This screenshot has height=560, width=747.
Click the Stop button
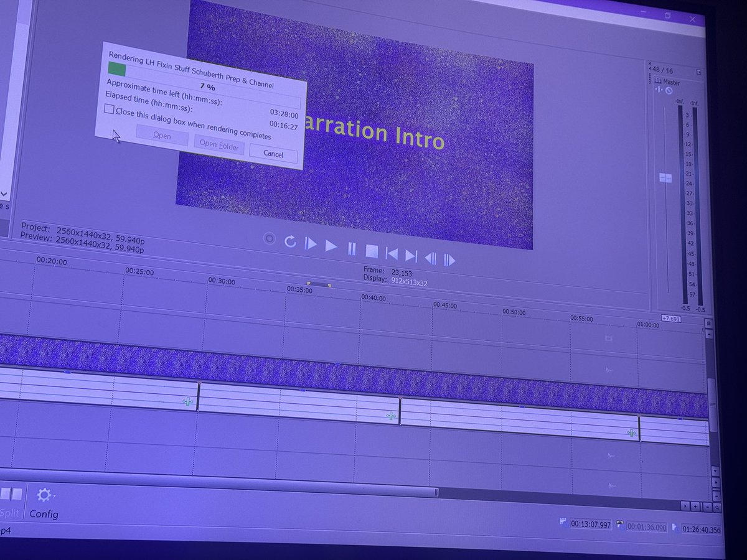pos(372,251)
